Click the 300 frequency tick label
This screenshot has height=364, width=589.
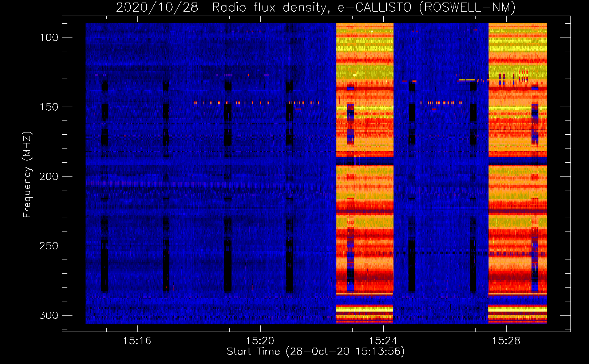[x=49, y=315]
